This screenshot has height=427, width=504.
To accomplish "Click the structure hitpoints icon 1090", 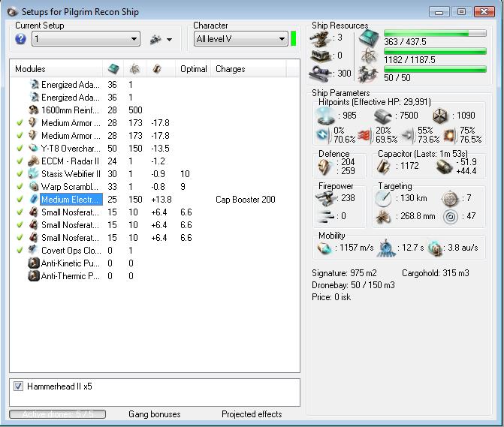I will coord(440,116).
